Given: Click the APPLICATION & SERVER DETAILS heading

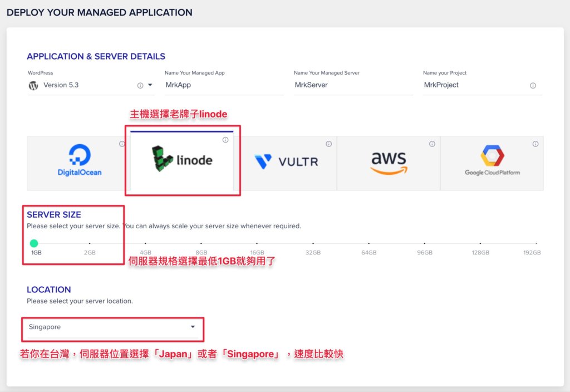Looking at the screenshot, I should coord(96,56).
